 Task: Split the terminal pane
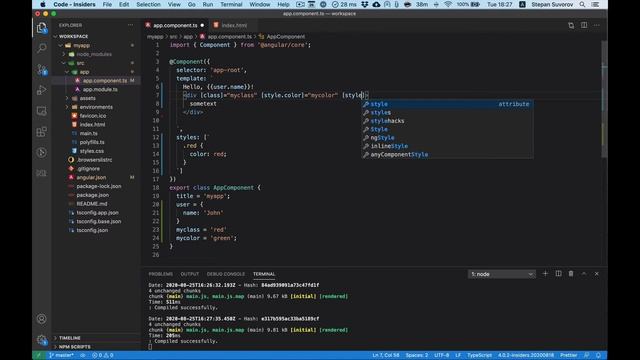tap(558, 274)
